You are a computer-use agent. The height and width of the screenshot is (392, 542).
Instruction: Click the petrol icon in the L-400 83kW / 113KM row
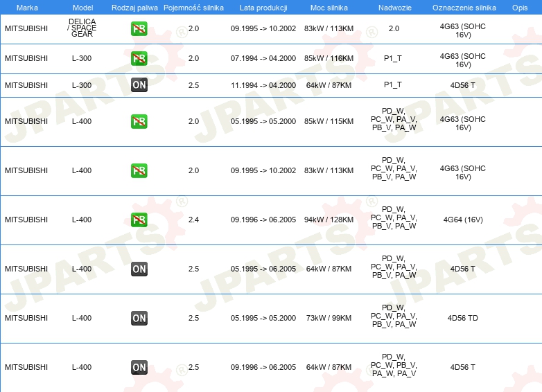(x=139, y=170)
